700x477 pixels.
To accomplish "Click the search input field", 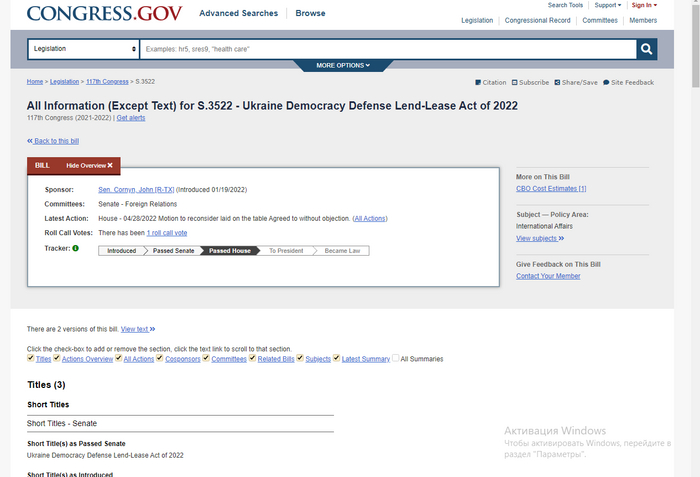I will [x=388, y=49].
